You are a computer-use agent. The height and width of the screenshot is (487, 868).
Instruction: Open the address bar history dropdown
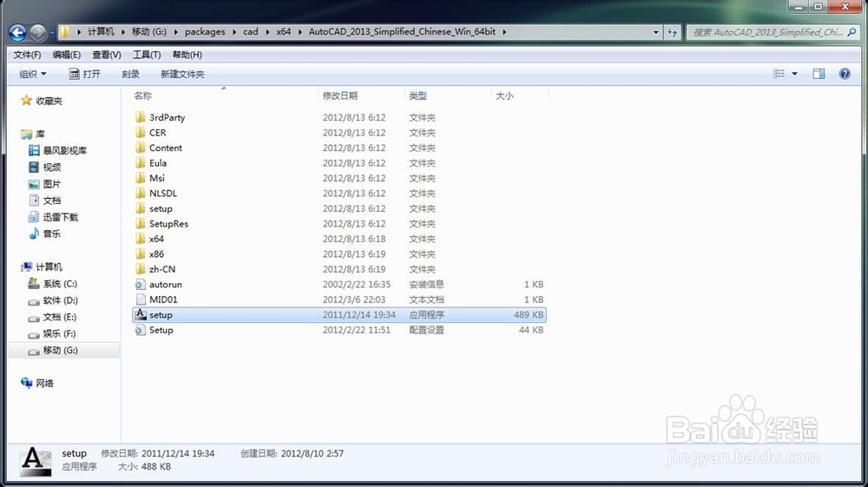click(656, 32)
